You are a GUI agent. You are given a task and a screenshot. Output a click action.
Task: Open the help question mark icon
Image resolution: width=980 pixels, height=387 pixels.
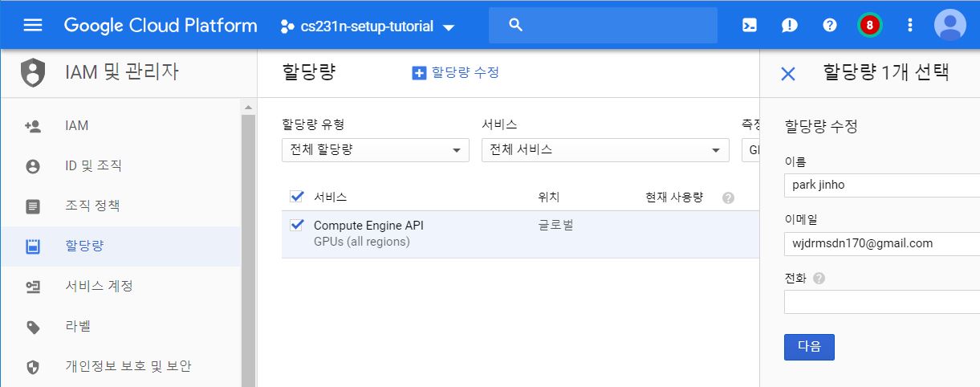coord(830,25)
